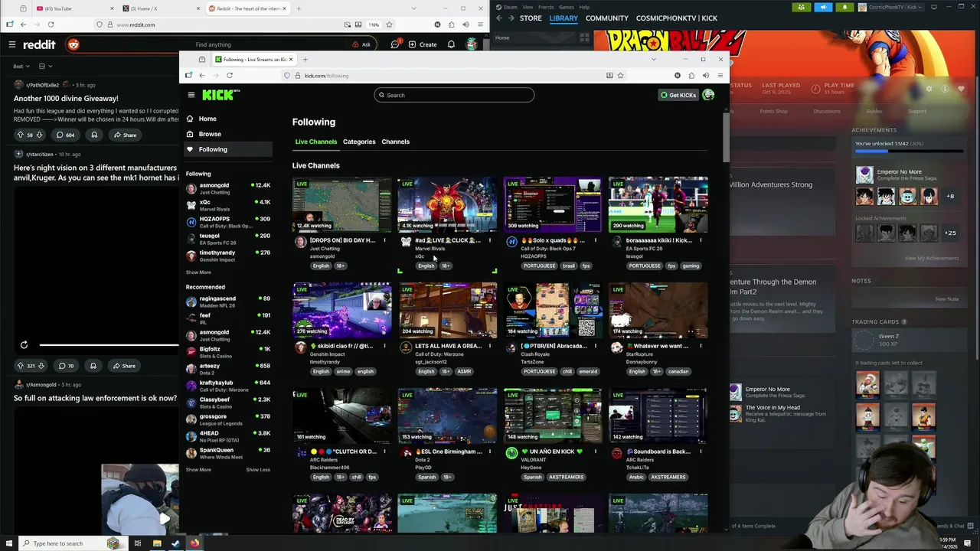Switch to the Kick Categories tab
980x551 pixels.
359,142
